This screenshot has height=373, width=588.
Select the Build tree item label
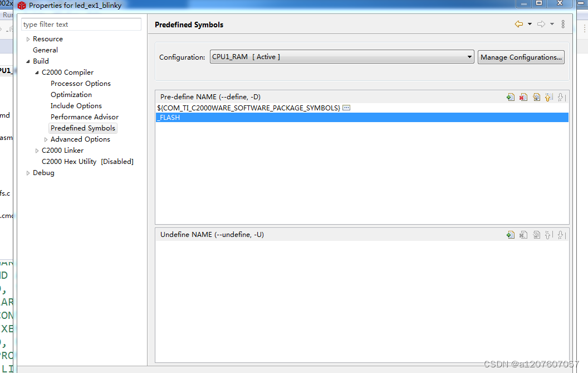[x=41, y=61]
